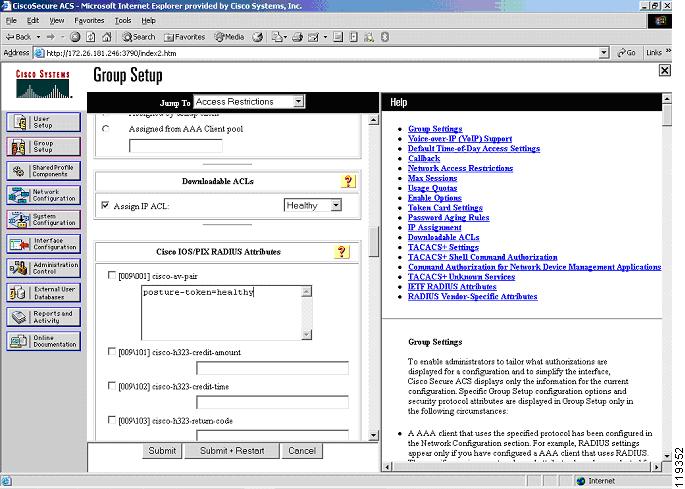The width and height of the screenshot is (685, 489).
Task: Open browser Favorites toolbar button
Action: [x=184, y=37]
